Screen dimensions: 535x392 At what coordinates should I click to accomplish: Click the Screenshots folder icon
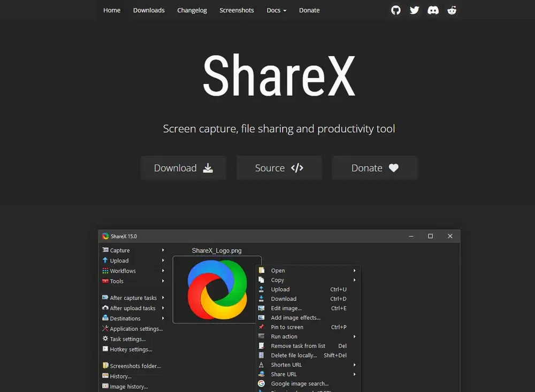(x=105, y=365)
